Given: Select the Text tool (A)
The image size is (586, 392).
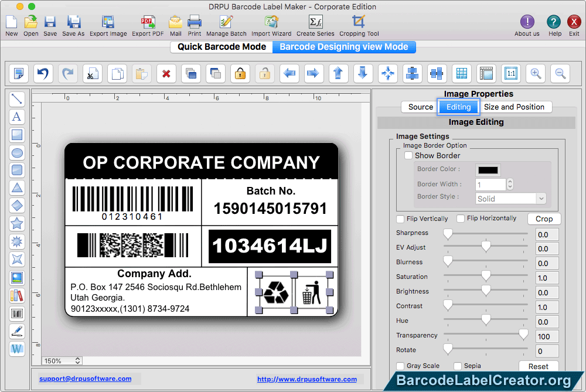Looking at the screenshot, I should coord(17,117).
